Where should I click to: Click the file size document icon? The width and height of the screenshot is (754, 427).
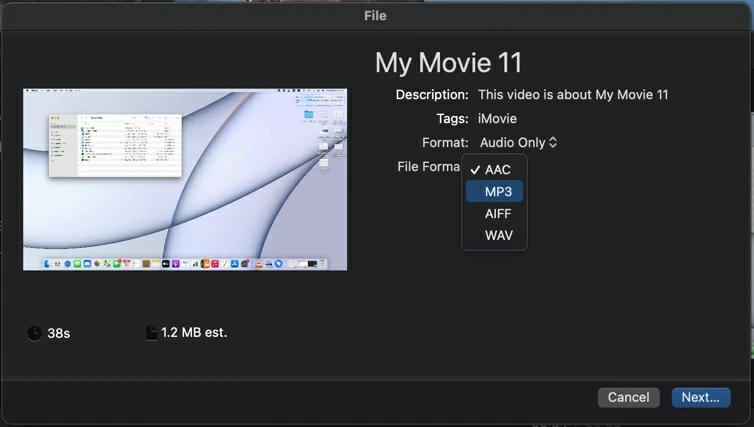click(x=151, y=333)
